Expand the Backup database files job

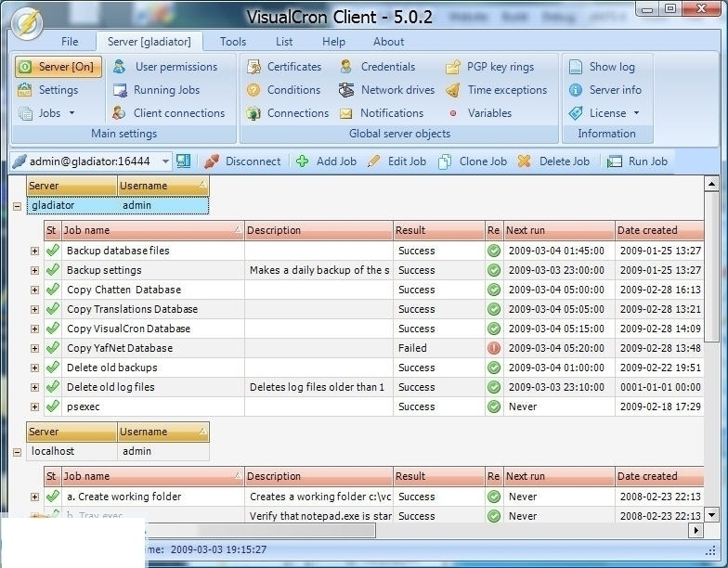[x=35, y=251]
